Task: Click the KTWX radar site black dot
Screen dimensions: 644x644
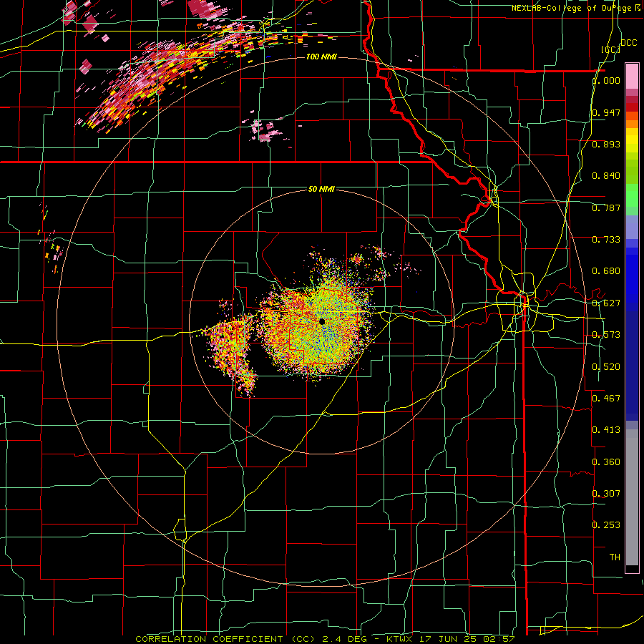Action: pyautogui.click(x=322, y=321)
